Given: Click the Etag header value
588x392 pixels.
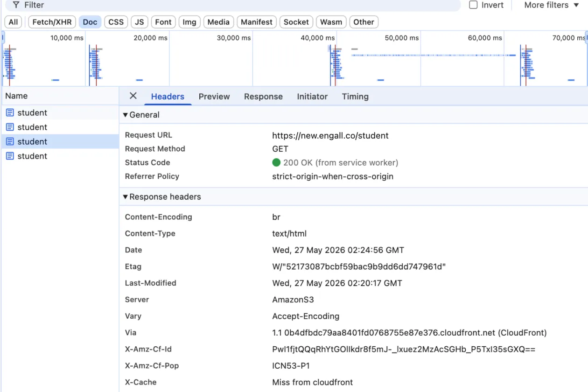Looking at the screenshot, I should coord(359,267).
